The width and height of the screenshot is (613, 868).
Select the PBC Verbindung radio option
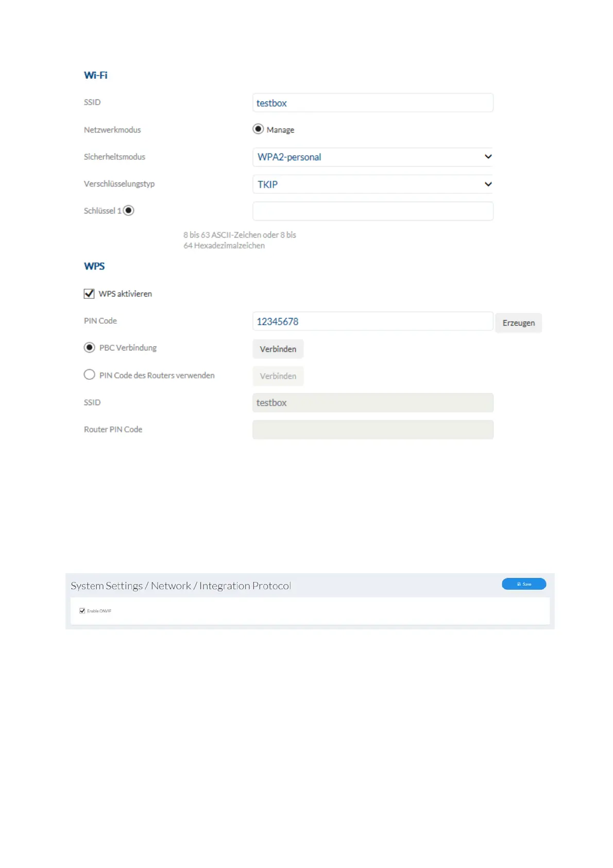tap(90, 347)
